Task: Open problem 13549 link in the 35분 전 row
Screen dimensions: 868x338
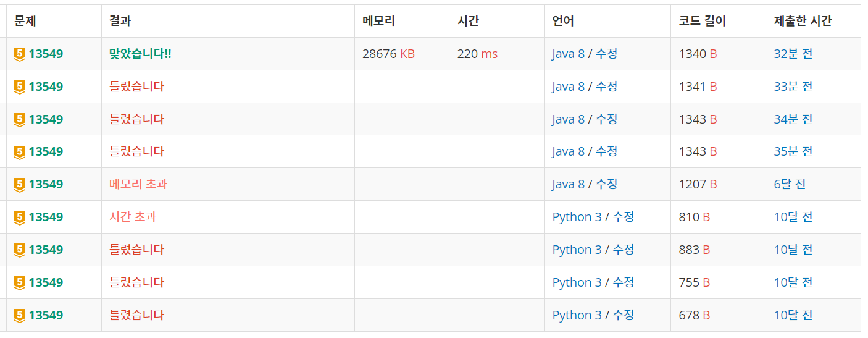Action: tap(46, 151)
